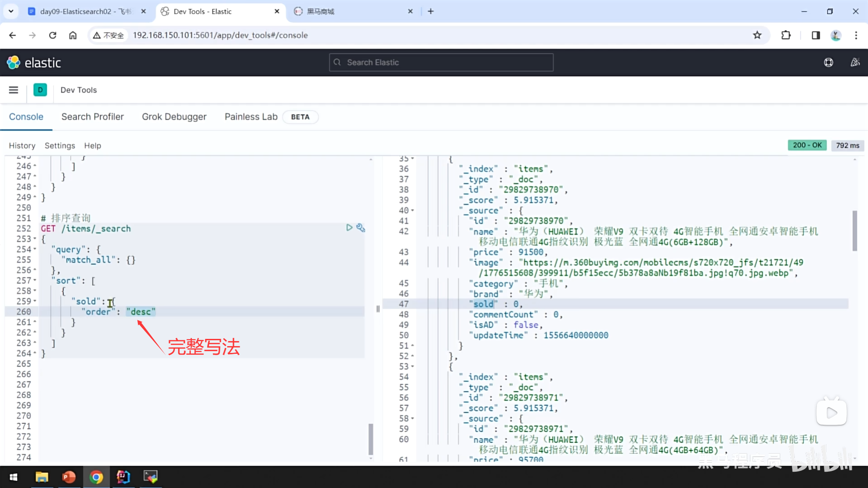This screenshot has height=488, width=868.
Task: Reload the Dev Tools page
Action: [x=53, y=35]
